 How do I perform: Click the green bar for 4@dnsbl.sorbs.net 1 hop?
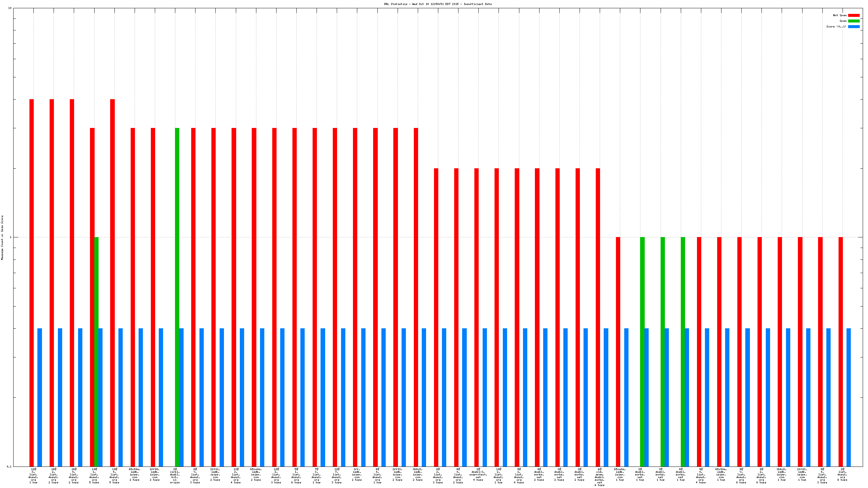tap(683, 350)
